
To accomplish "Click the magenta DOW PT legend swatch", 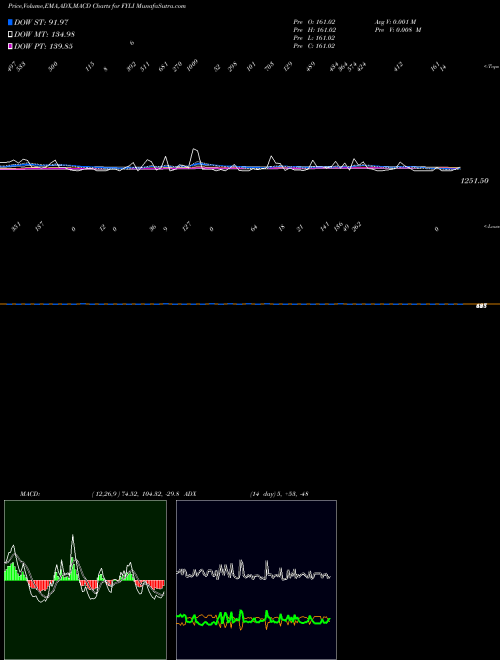I will [x=10, y=46].
